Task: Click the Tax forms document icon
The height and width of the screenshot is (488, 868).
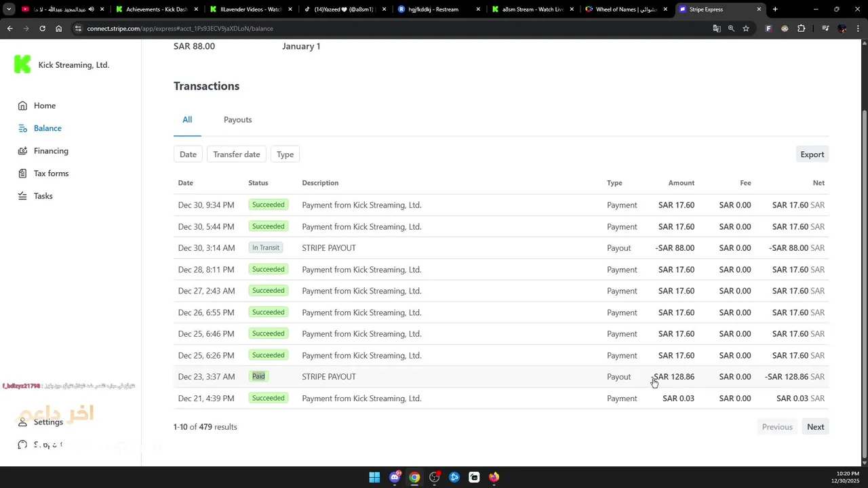Action: (x=22, y=174)
